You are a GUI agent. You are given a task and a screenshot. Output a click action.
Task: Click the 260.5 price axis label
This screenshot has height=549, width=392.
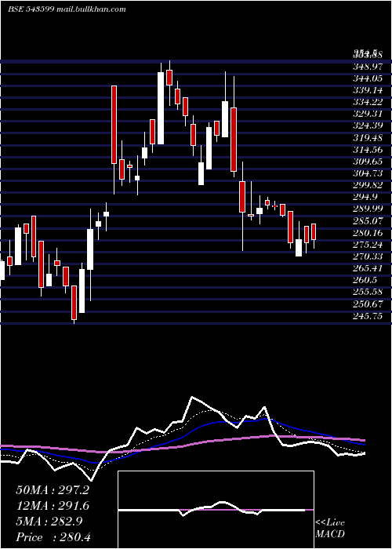pos(365,281)
